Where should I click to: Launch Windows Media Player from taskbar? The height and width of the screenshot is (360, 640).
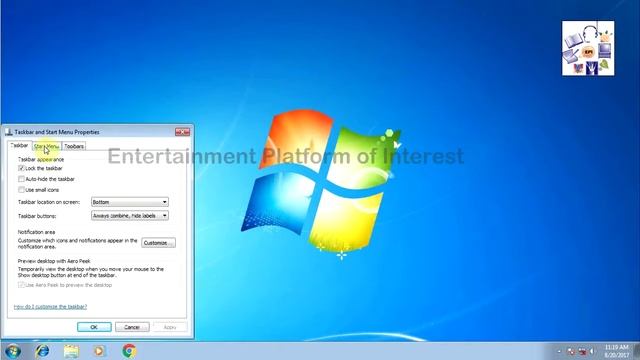[x=100, y=351]
